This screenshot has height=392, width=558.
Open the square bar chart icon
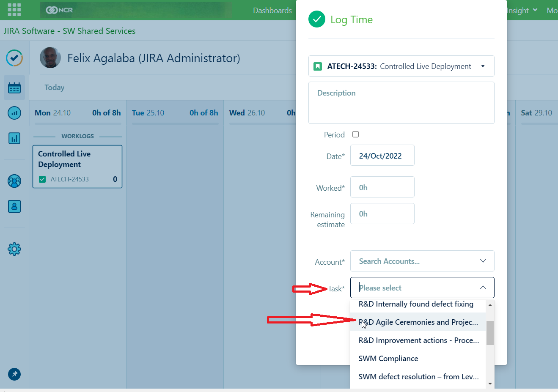(14, 138)
